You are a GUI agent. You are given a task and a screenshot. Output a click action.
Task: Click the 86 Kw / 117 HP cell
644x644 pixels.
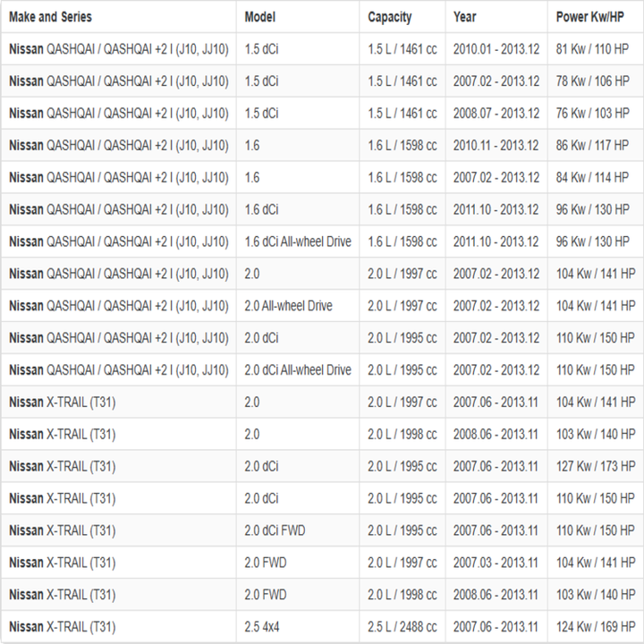(x=593, y=146)
